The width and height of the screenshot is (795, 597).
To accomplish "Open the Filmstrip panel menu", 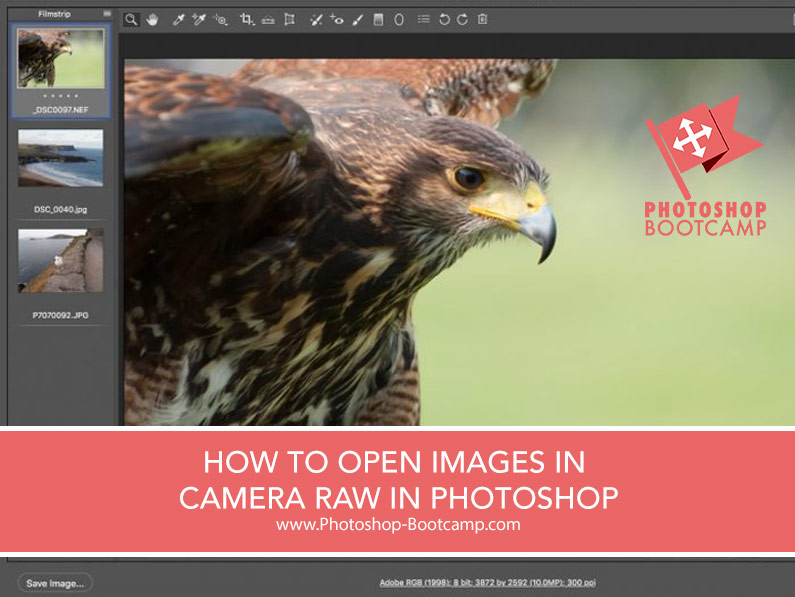I will pos(107,14).
